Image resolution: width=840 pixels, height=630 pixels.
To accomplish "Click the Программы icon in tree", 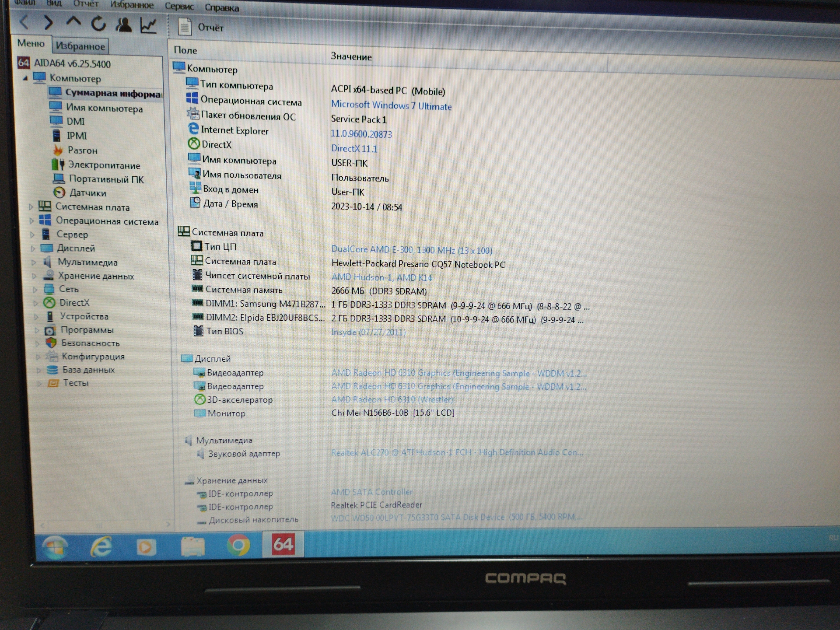I will (x=50, y=330).
